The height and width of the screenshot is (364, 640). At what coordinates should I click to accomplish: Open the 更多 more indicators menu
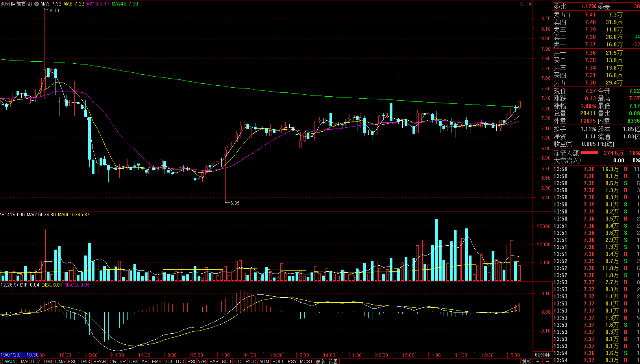320,361
